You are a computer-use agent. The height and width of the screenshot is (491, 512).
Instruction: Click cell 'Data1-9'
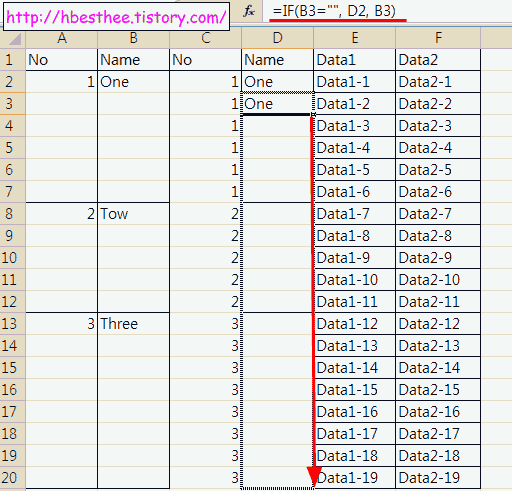point(355,258)
